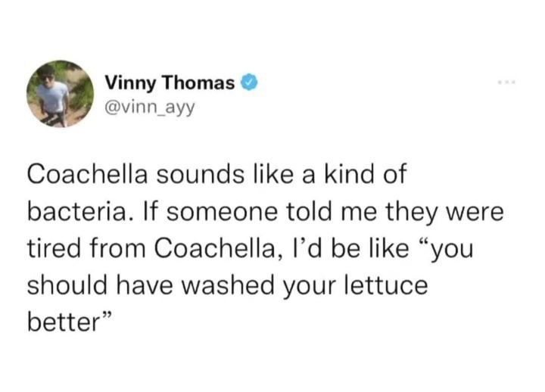Click the blue verified checkmark badge
Screen dimensions: 545x392
249,82
